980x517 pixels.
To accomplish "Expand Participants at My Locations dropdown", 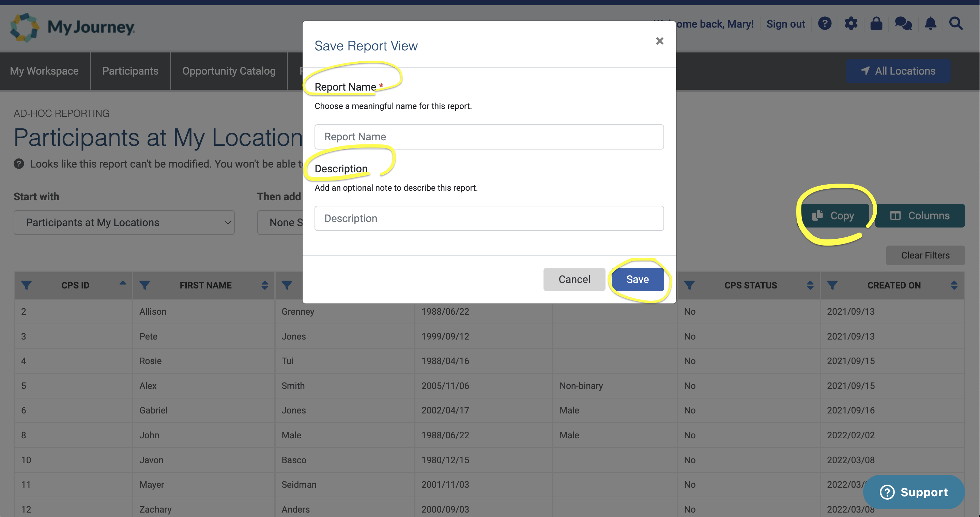I will [124, 222].
